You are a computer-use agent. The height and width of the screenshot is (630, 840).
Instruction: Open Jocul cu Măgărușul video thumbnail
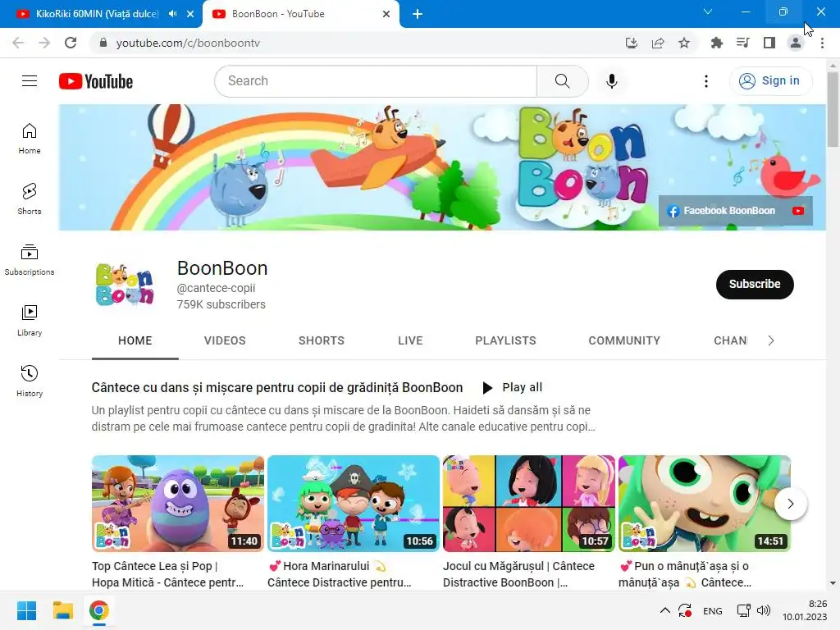(529, 504)
